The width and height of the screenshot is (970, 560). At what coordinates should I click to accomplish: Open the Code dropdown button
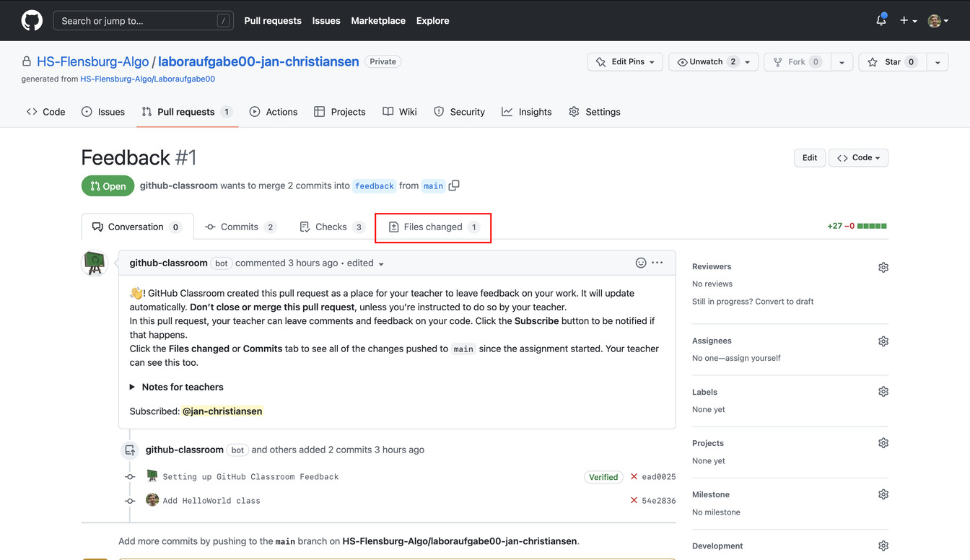pos(858,158)
